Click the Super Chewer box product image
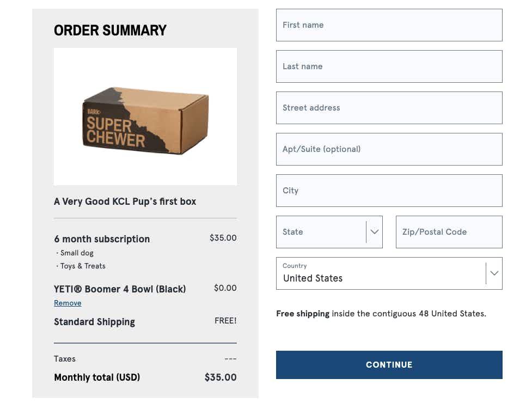 click(145, 117)
